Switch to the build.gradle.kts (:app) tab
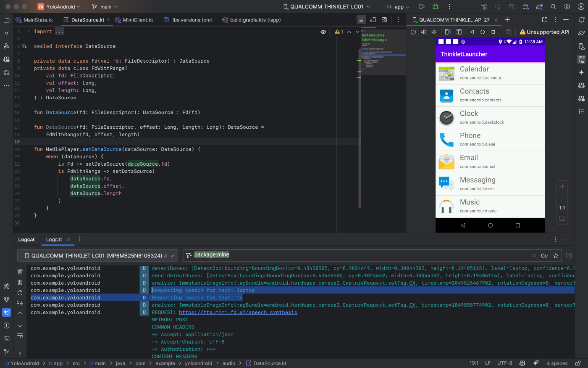This screenshot has width=588, height=368. [252, 20]
